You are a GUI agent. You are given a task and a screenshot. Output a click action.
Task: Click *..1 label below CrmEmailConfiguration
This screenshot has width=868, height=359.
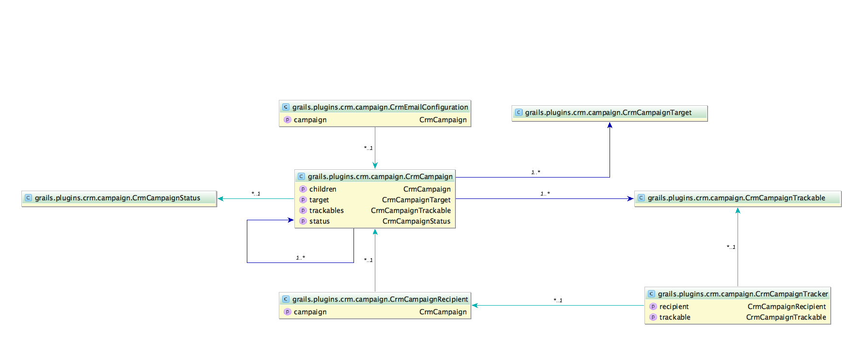[x=369, y=148]
